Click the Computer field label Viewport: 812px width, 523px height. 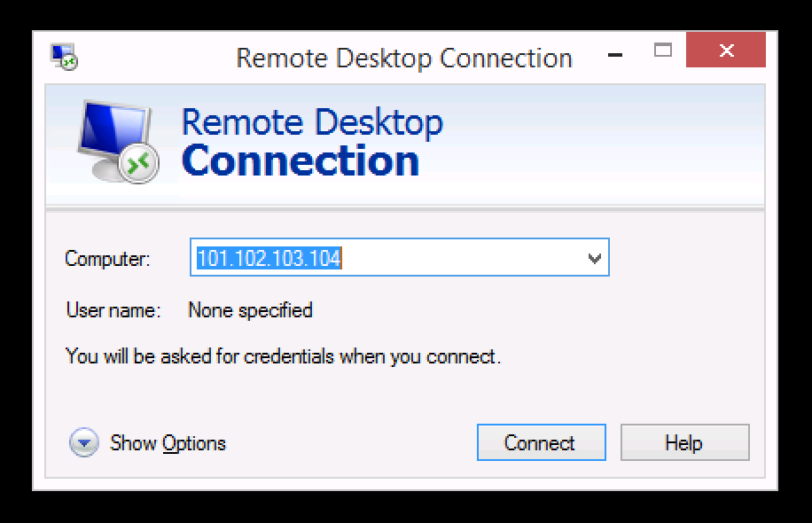108,260
